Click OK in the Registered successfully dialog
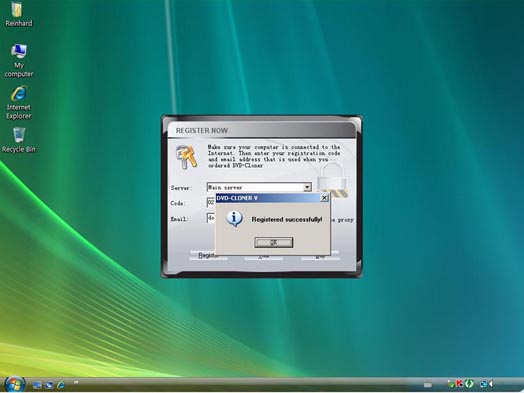 273,242
